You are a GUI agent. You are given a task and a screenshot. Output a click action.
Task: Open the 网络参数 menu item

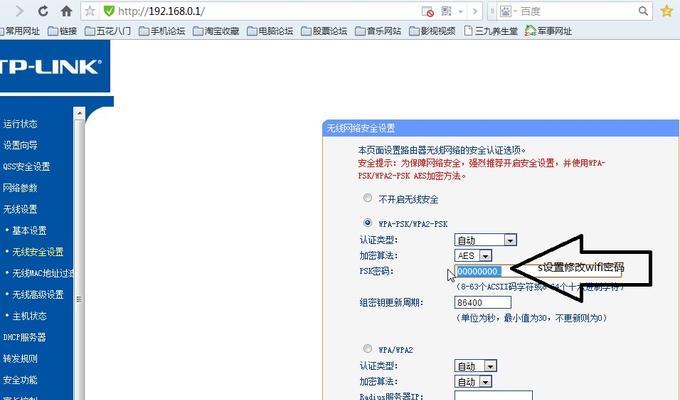coord(20,188)
